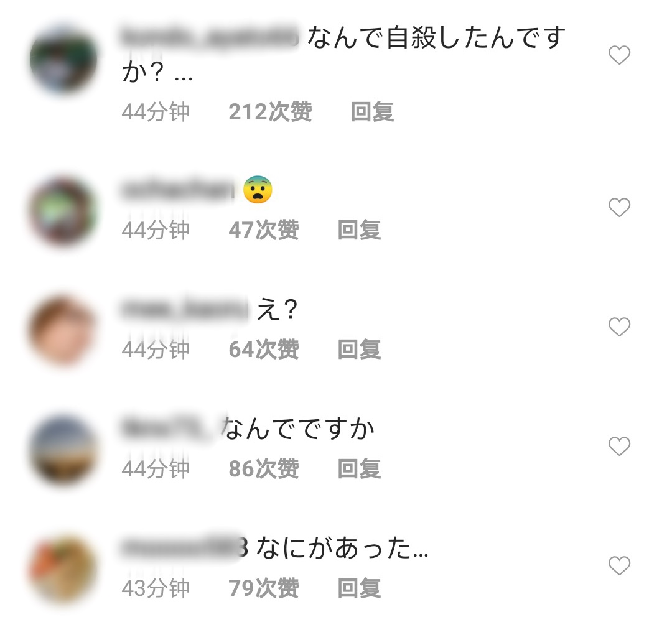
Task: Reply to the え? comment
Action: click(359, 350)
